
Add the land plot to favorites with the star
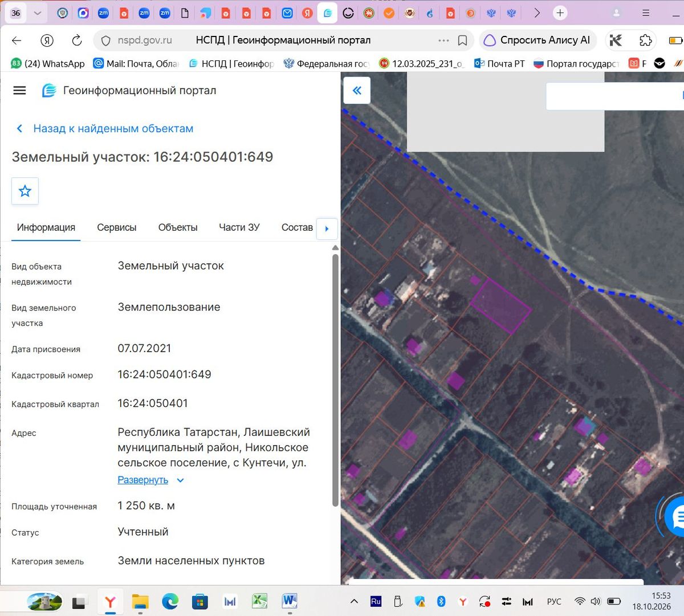(25, 191)
